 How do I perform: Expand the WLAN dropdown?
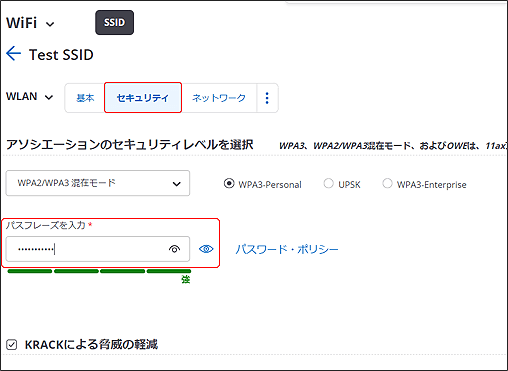coord(30,97)
